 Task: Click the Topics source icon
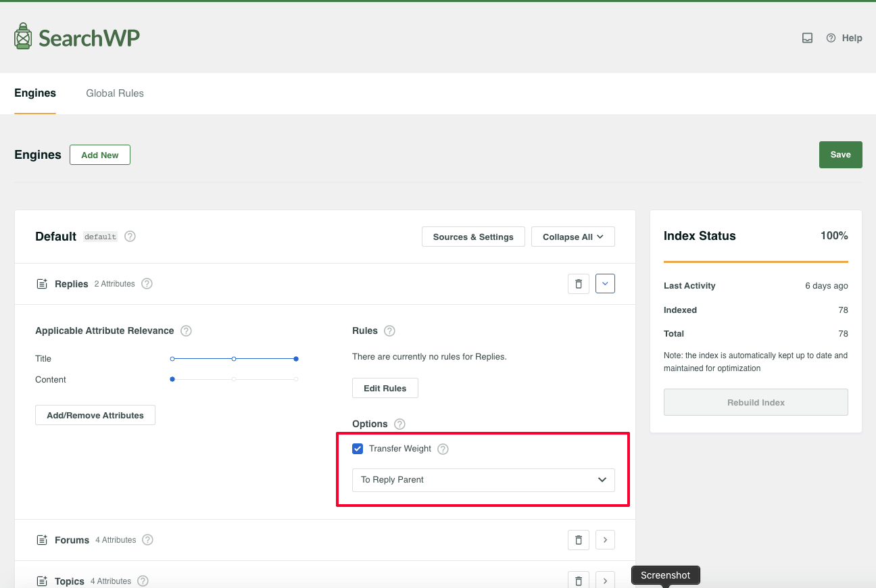(x=42, y=581)
